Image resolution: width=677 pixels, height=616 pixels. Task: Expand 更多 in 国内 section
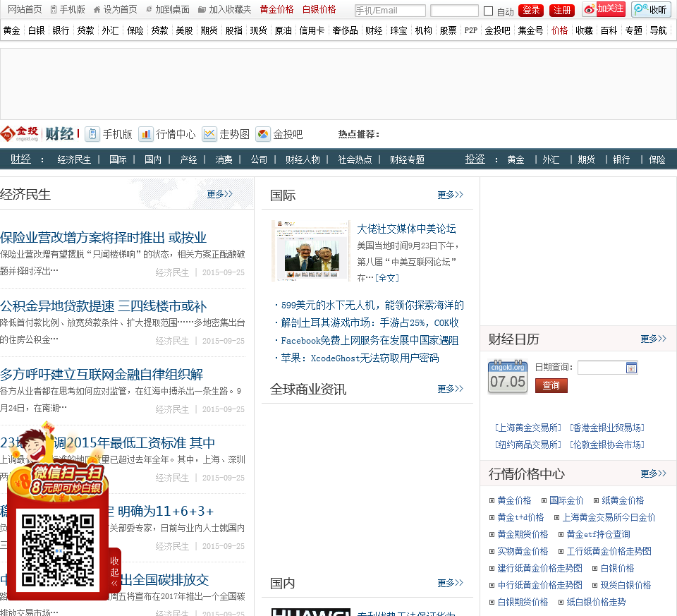pyautogui.click(x=451, y=583)
